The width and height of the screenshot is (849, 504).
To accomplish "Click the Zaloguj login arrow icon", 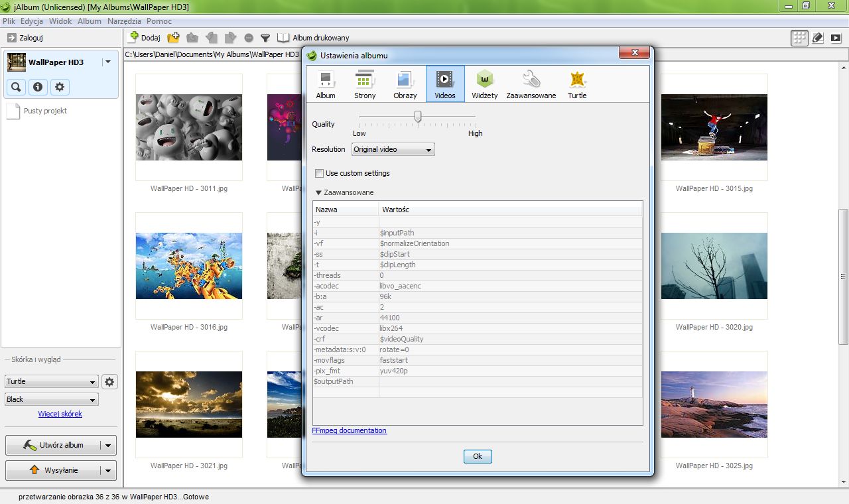I will (11, 38).
